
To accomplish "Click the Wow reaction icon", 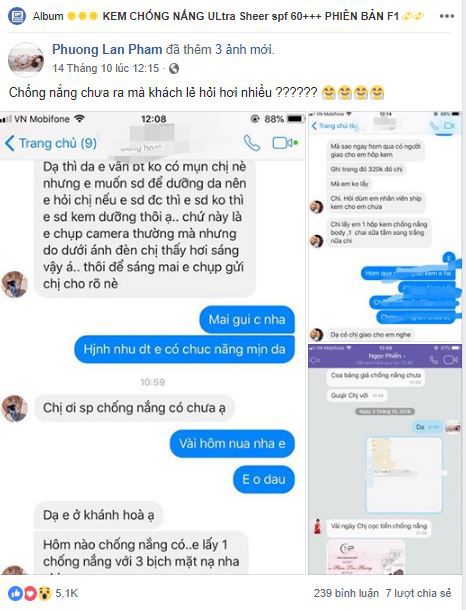I will 45,593.
